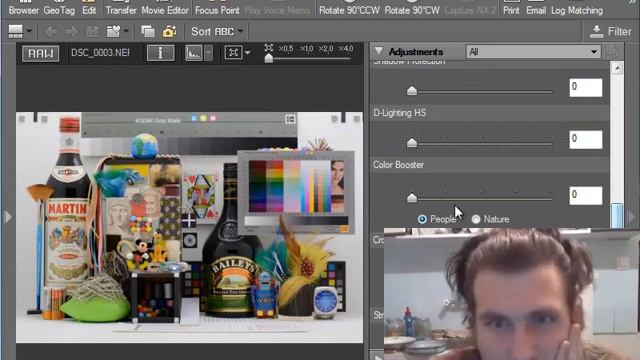
Task: Click the thumbnail view mode icon
Action: tap(16, 31)
